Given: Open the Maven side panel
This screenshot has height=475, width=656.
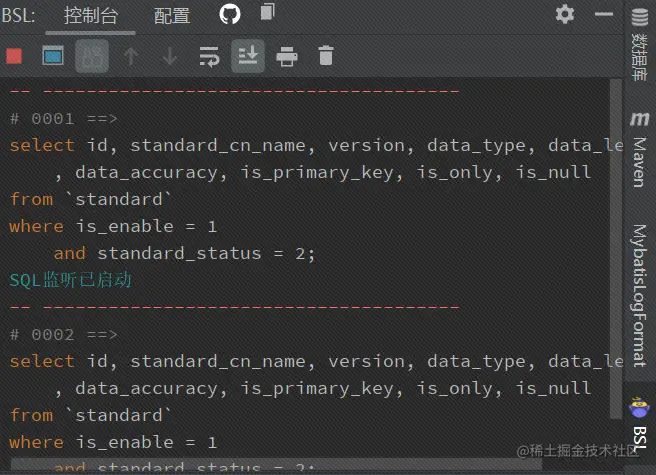Looking at the screenshot, I should pyautogui.click(x=639, y=152).
